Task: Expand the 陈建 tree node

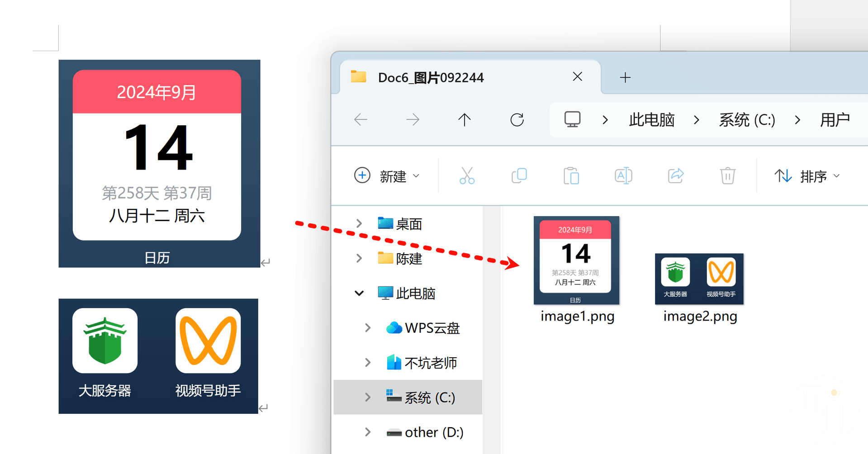Action: pos(359,258)
